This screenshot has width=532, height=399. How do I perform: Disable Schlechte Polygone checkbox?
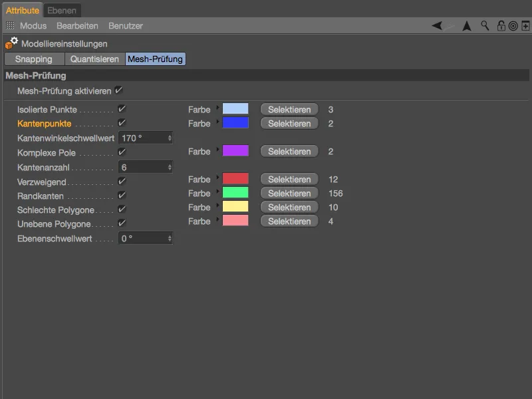tap(122, 209)
